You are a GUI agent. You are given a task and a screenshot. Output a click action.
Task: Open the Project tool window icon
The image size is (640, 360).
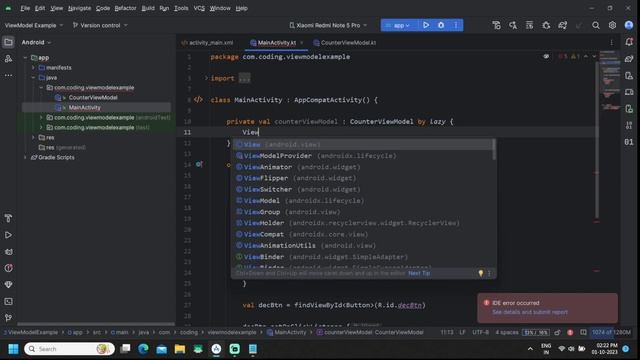pos(8,42)
